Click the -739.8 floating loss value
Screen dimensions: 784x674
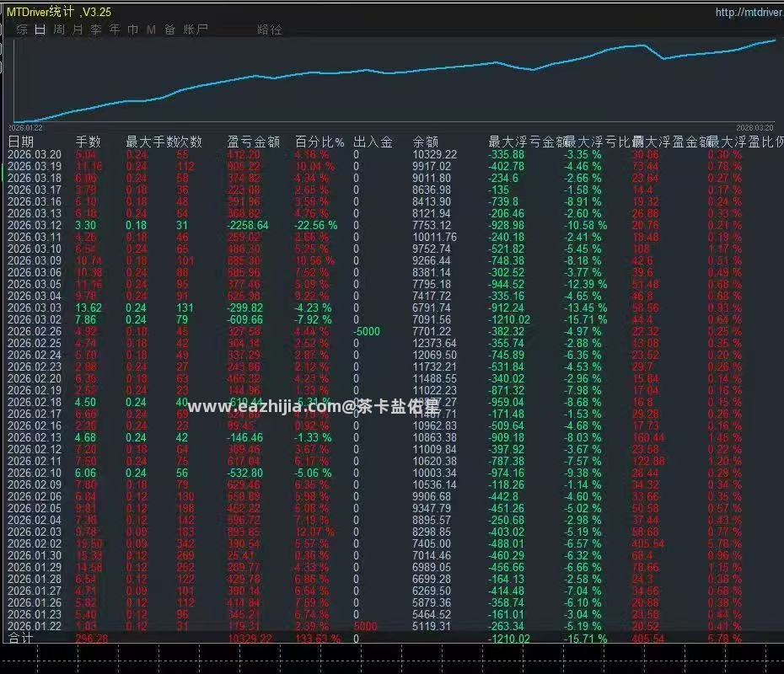(x=503, y=202)
